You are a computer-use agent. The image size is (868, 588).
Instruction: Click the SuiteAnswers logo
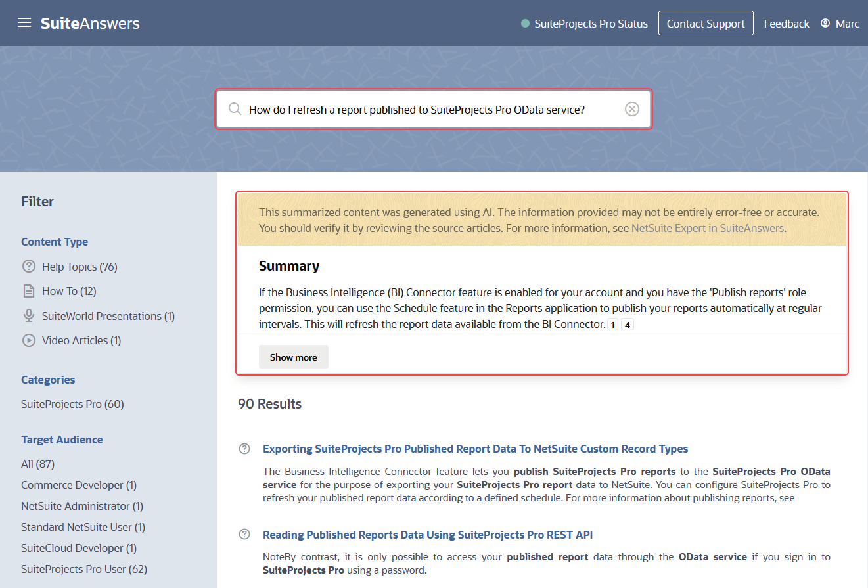(x=90, y=24)
